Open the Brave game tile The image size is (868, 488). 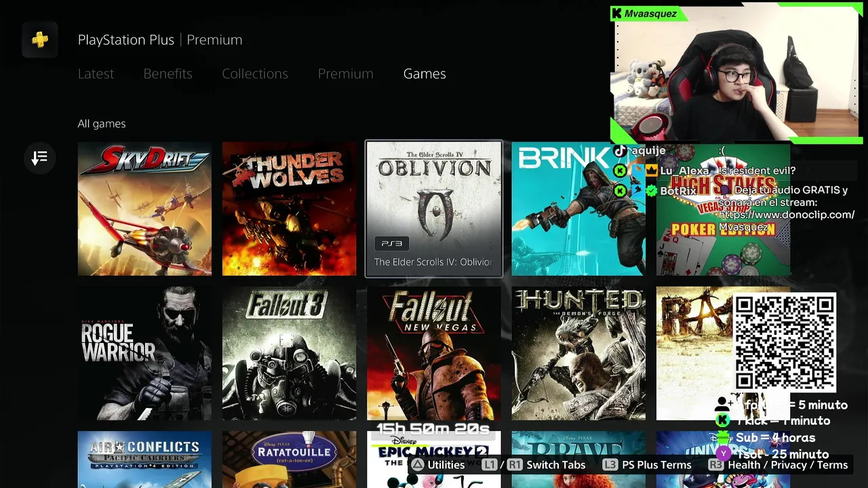coord(578,460)
